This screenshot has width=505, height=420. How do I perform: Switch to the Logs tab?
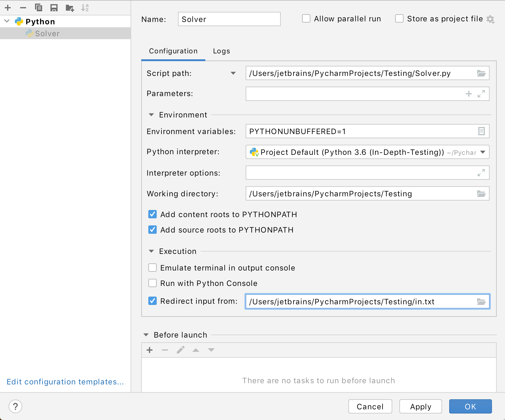point(221,51)
